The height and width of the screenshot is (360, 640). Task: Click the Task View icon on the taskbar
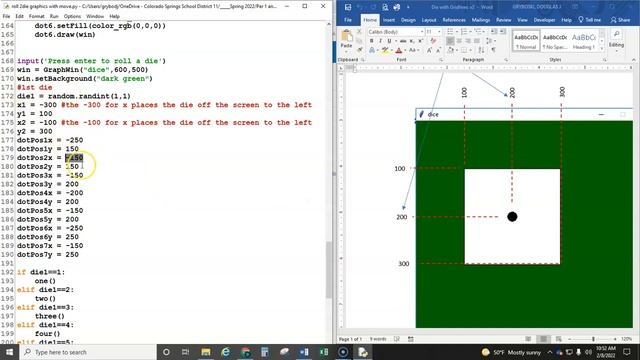pyautogui.click(x=185, y=352)
